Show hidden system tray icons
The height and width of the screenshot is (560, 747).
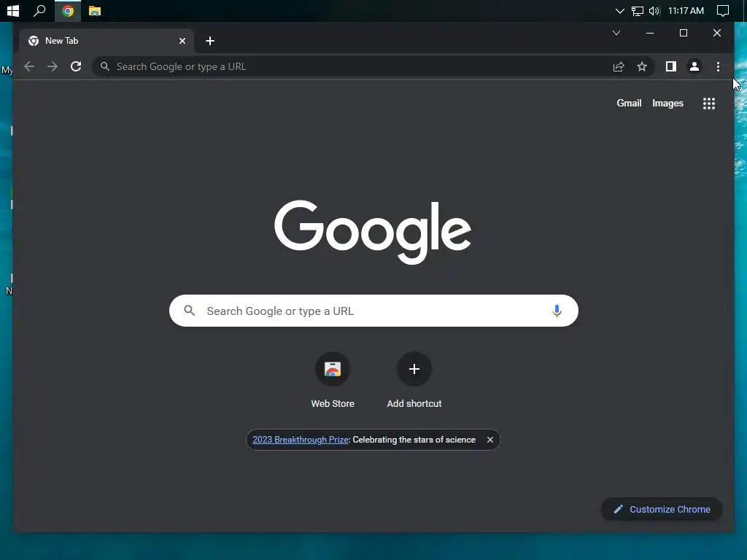pos(619,11)
